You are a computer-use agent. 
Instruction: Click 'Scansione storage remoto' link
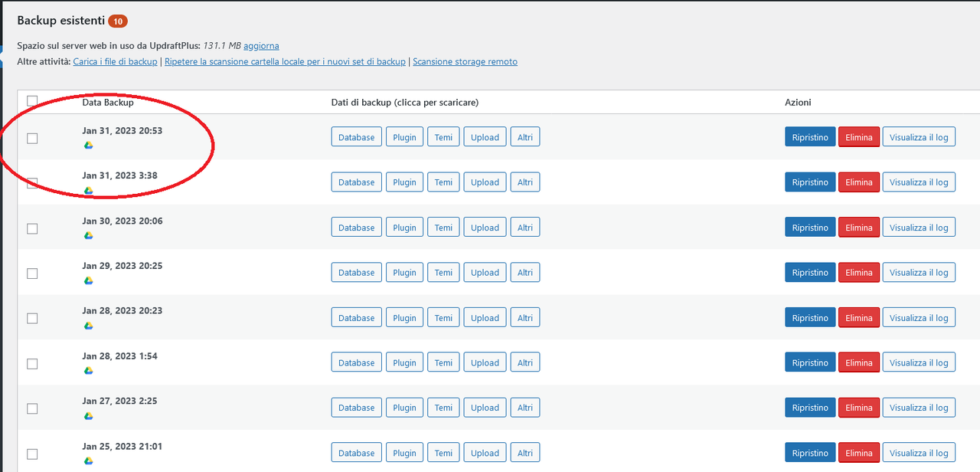point(465,61)
